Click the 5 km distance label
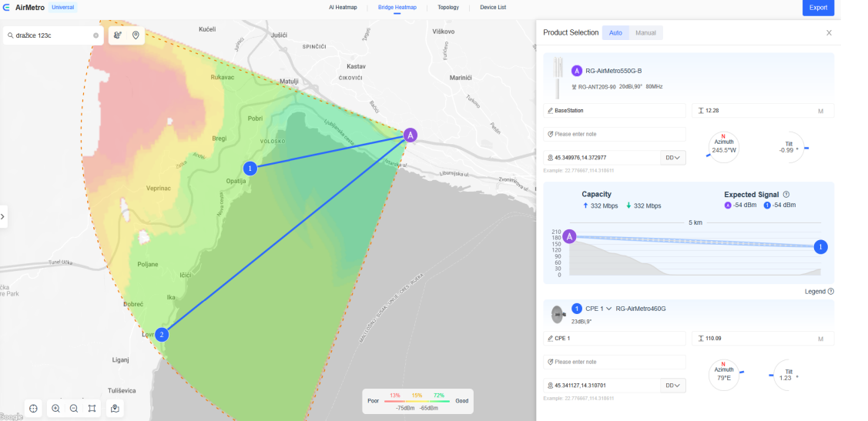The image size is (868, 421). pos(695,222)
